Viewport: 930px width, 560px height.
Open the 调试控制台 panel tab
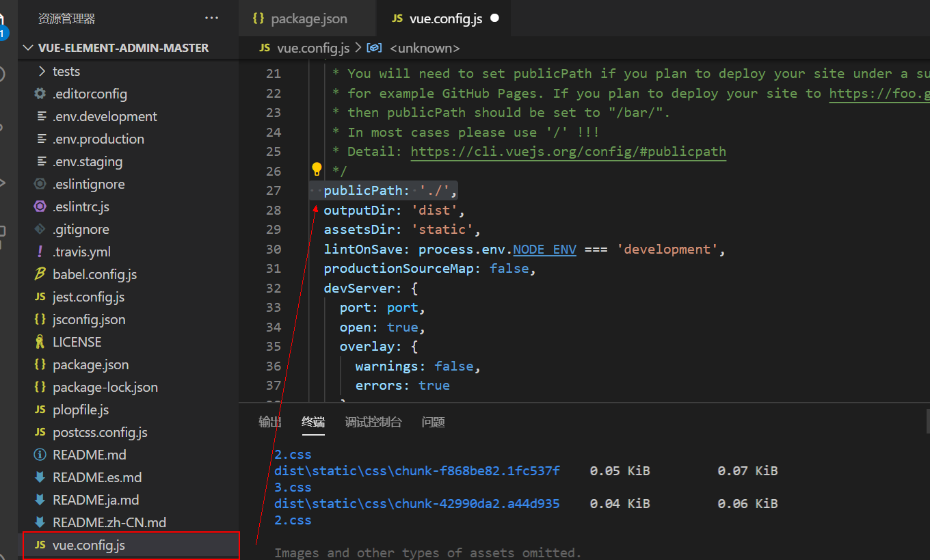[373, 422]
